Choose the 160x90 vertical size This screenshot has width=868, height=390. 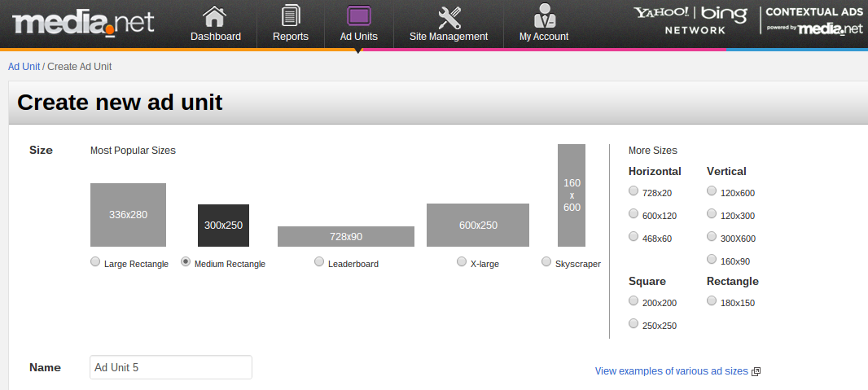712,259
